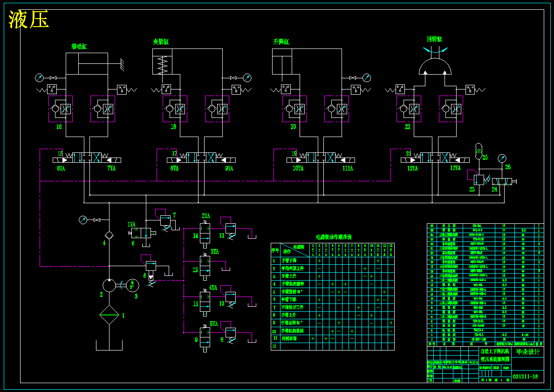Select the 序号 header in the sequence table
The width and height of the screenshot is (554, 392).
coord(275,250)
